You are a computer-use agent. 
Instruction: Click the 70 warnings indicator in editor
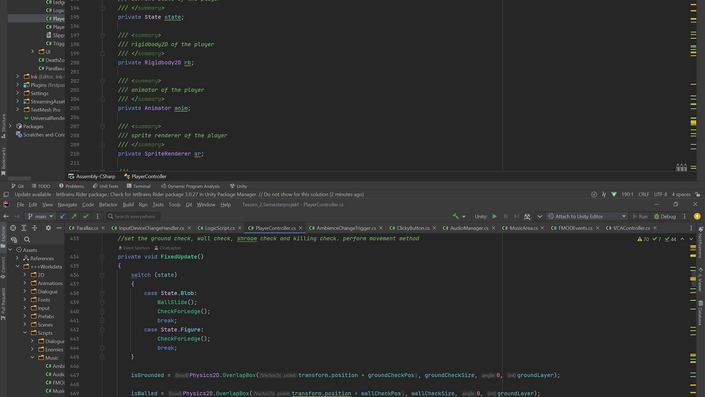(x=643, y=239)
